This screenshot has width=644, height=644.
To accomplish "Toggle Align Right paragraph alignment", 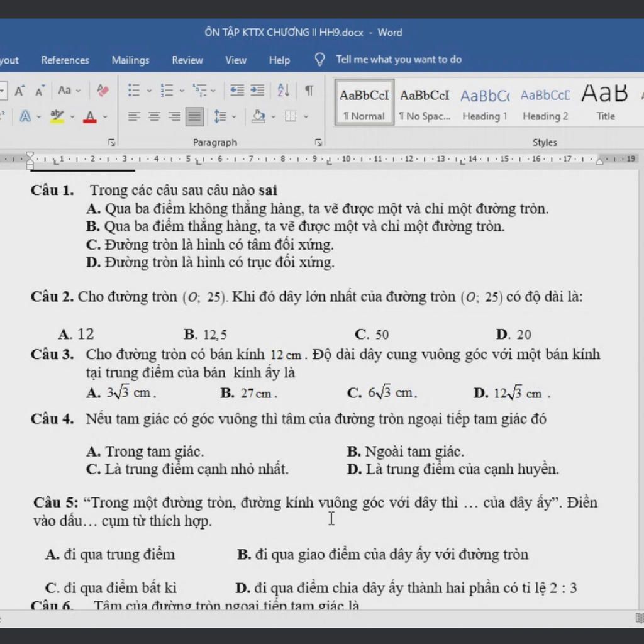I will tap(174, 116).
